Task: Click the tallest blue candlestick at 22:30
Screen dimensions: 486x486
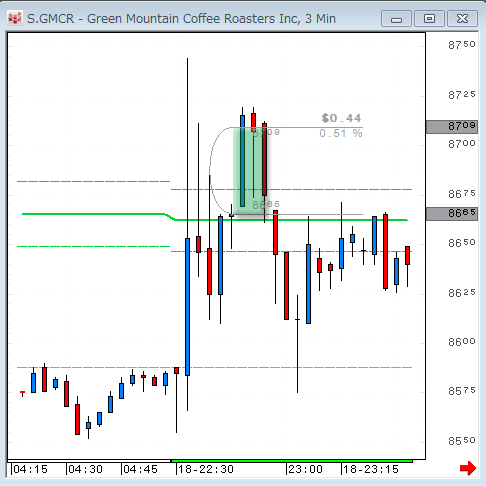Action: tap(187, 307)
